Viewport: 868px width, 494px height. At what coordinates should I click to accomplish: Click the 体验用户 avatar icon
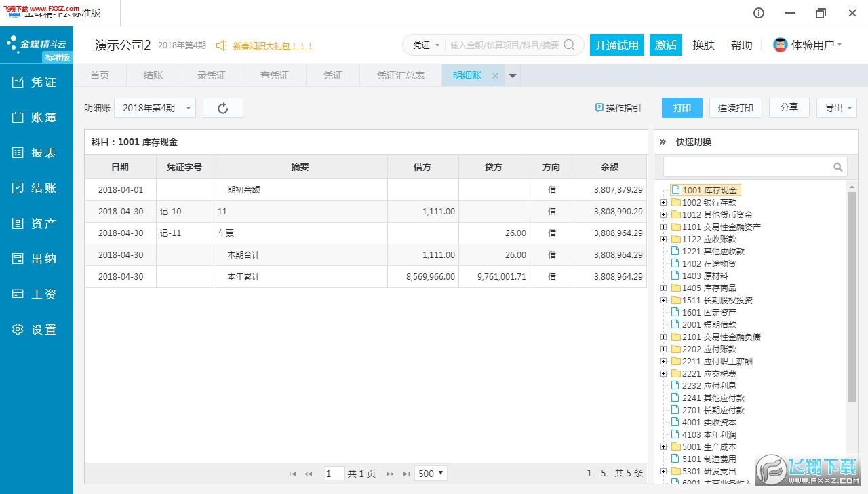[x=781, y=45]
